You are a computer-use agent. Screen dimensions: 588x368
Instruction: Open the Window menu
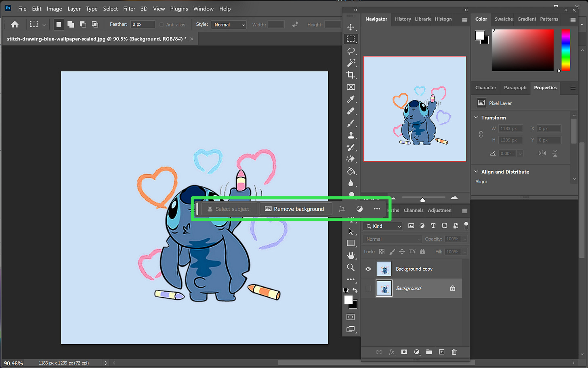[204, 8]
